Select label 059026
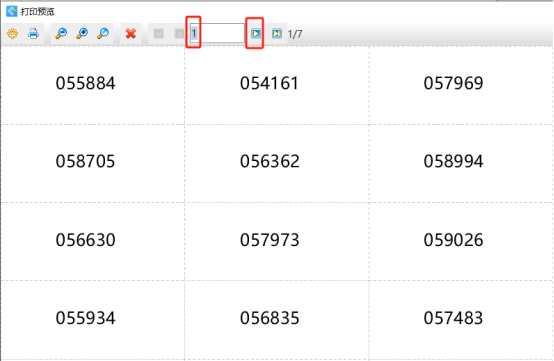The image size is (554, 361). [453, 240]
